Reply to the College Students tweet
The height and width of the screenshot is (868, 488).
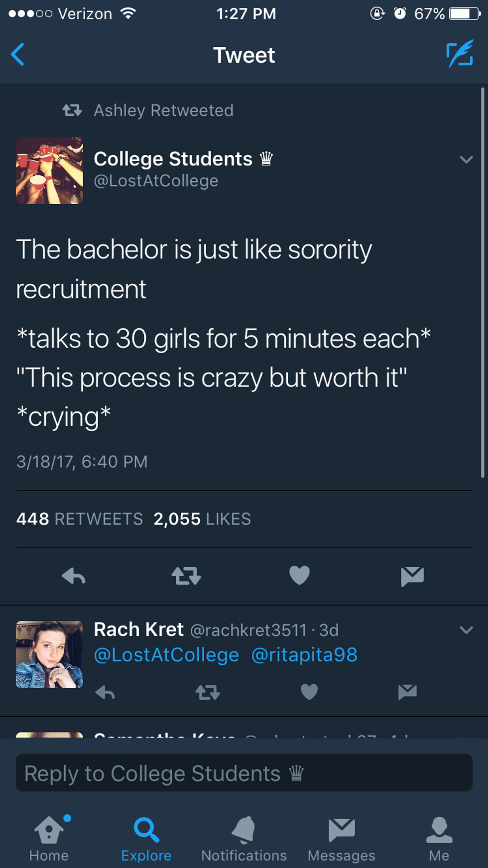click(x=74, y=576)
